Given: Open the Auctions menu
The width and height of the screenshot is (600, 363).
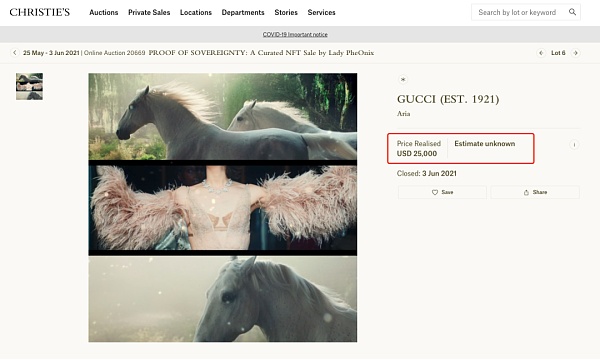Looking at the screenshot, I should point(104,12).
